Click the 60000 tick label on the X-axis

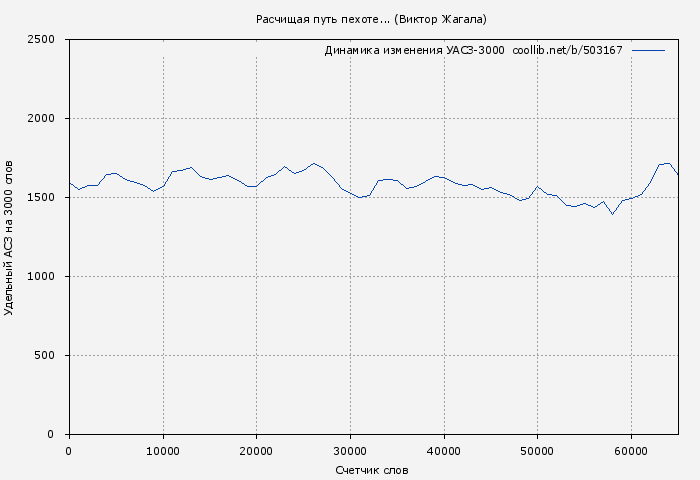pyautogui.click(x=631, y=451)
